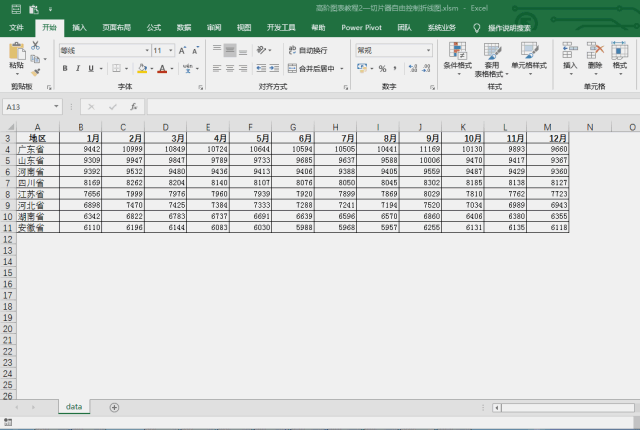Switch to Developer (开发工具) tab

coord(281,27)
